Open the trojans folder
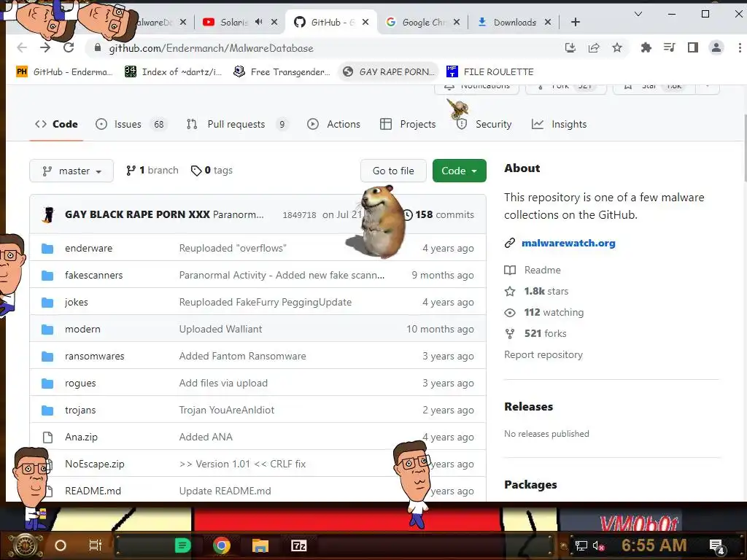The width and height of the screenshot is (747, 560). pyautogui.click(x=80, y=410)
